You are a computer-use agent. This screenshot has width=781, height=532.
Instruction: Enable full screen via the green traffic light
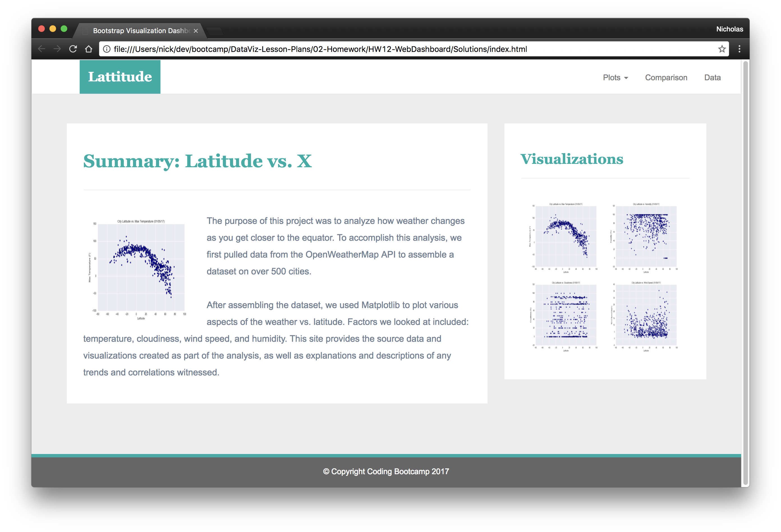(64, 29)
